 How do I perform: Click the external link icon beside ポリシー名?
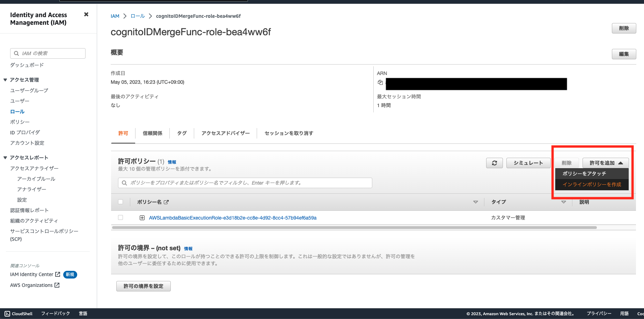(x=166, y=202)
